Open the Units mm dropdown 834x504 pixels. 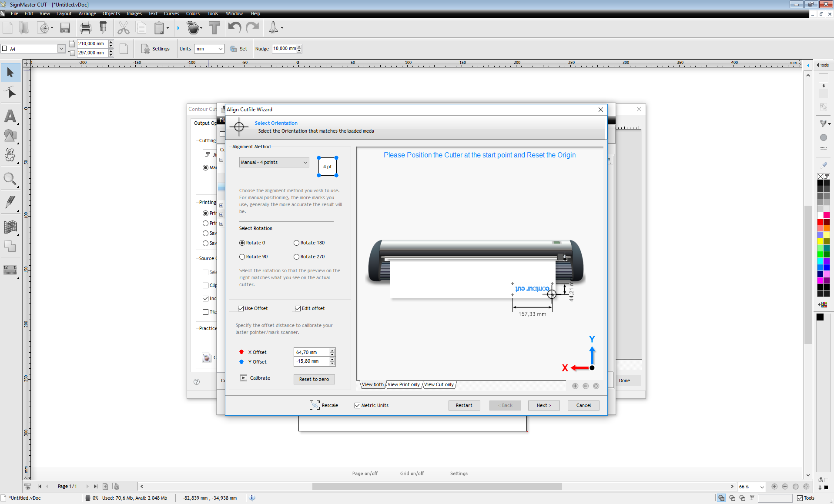[x=209, y=49]
